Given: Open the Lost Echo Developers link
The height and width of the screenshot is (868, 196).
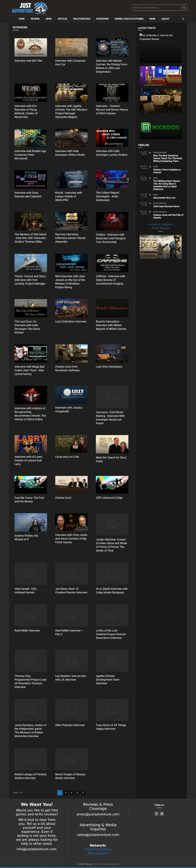Looking at the screenshot, I should pos(109,367).
